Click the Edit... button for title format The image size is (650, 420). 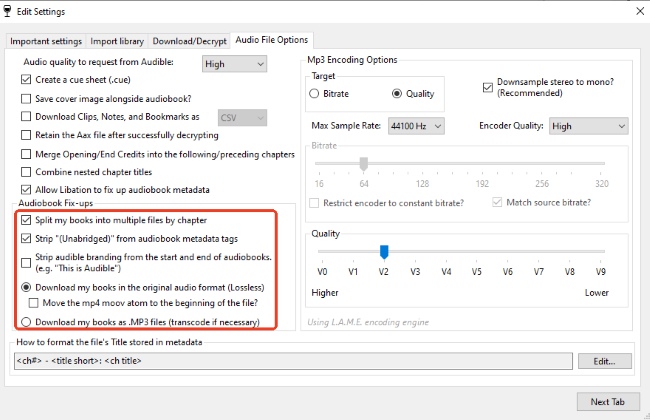click(x=604, y=361)
